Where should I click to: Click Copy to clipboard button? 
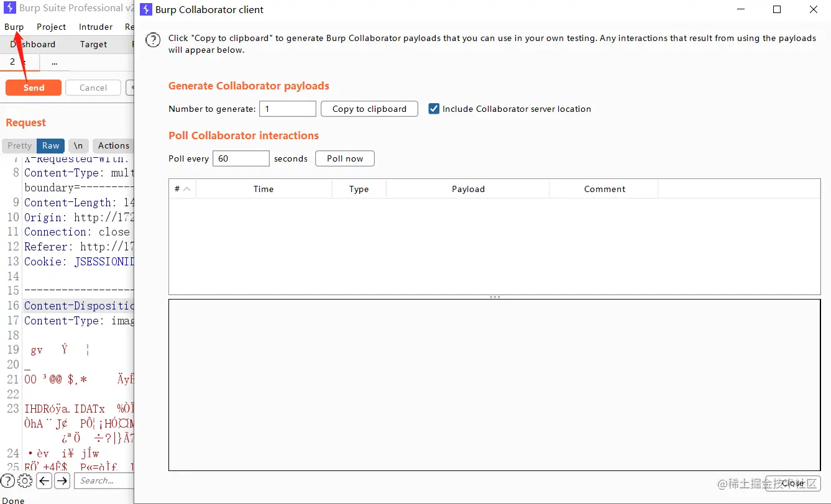(369, 109)
